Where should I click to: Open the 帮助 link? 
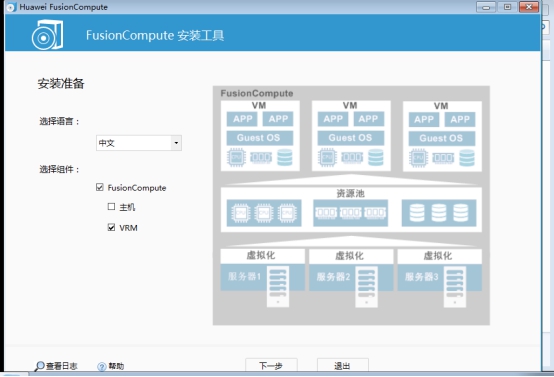coord(116,366)
